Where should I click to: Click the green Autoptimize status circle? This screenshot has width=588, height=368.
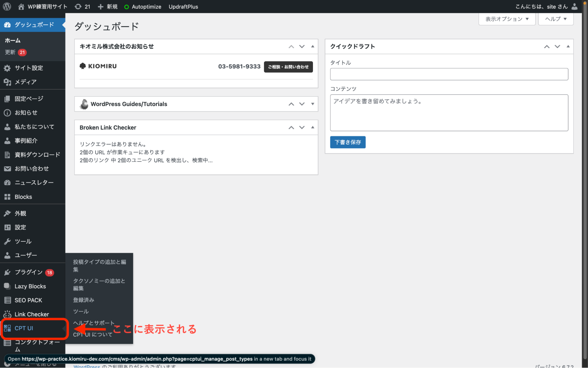[x=126, y=7]
